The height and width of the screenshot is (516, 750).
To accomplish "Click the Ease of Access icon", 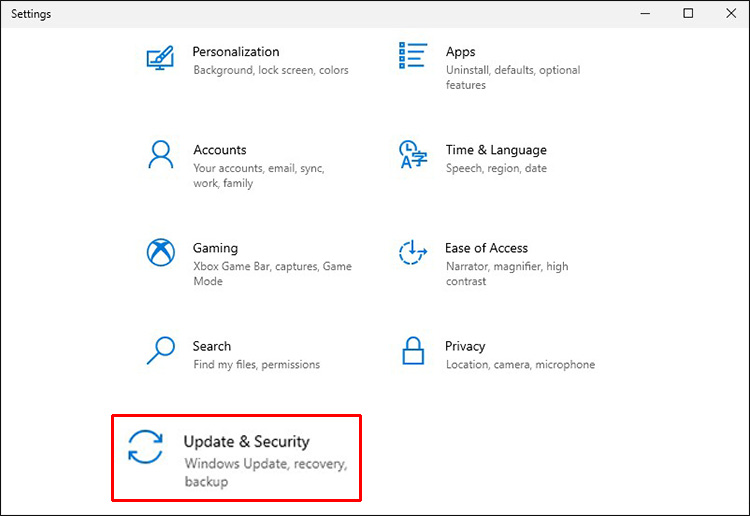I will point(413,253).
